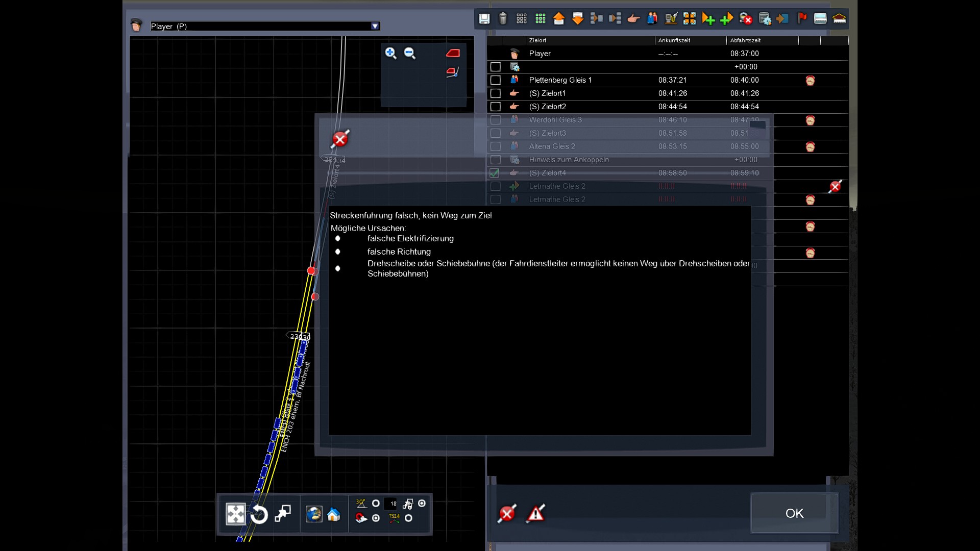Click the save scenario floppy icon
This screenshot has width=980, height=551.
[x=484, y=19]
